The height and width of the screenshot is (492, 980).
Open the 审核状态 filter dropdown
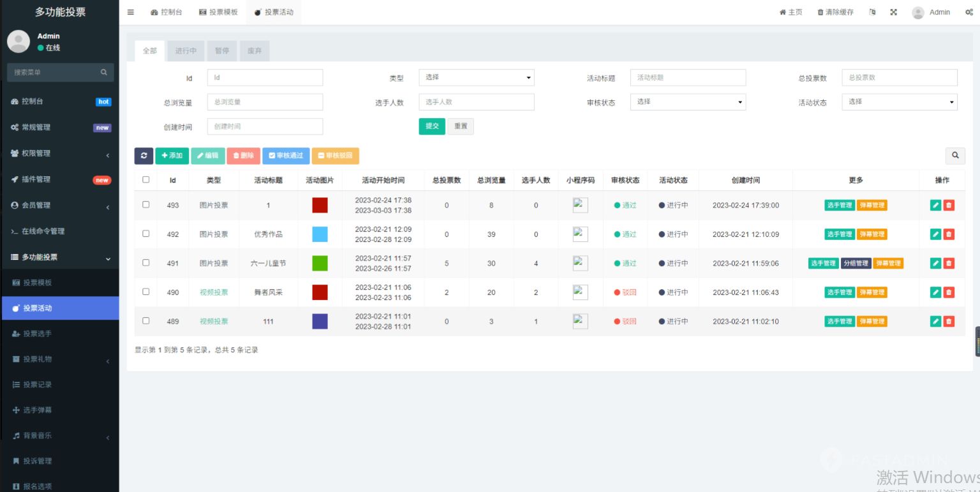point(688,102)
